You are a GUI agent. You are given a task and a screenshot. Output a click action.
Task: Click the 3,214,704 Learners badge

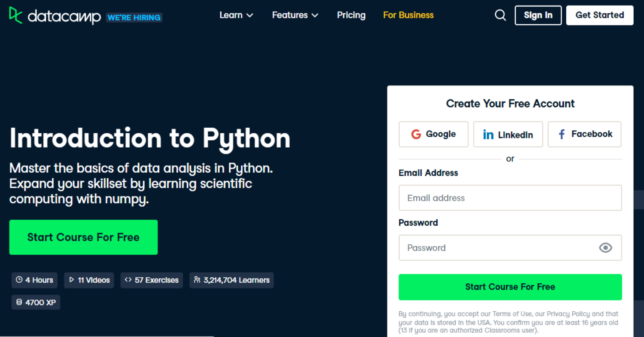coord(231,280)
